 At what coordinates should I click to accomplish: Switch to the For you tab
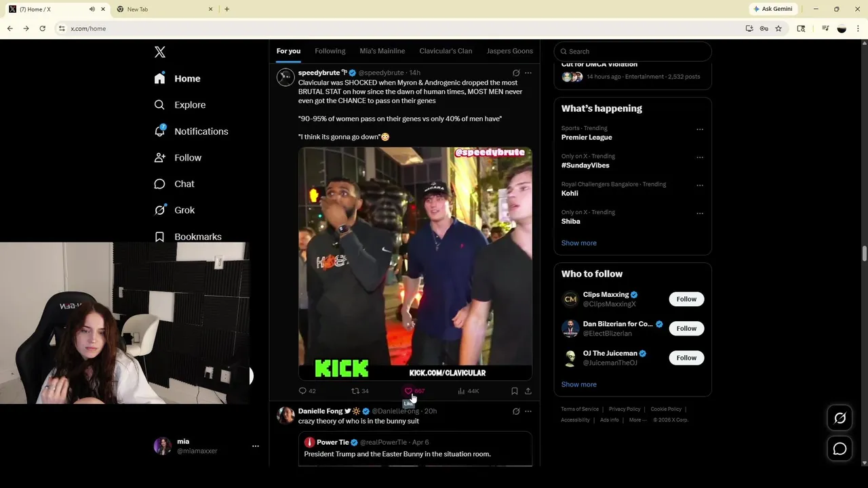click(x=288, y=51)
